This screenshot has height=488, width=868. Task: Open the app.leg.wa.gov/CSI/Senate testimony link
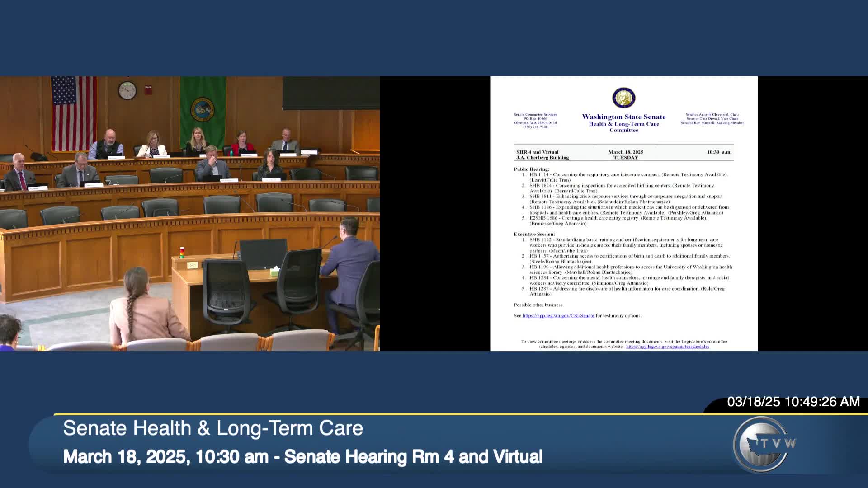click(558, 316)
